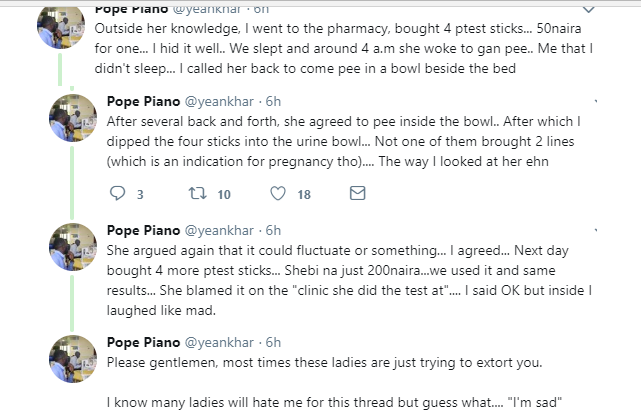Expand caret menu on "After several back" tweet
Image resolution: width=641 pixels, height=416 pixels.
coord(597,102)
